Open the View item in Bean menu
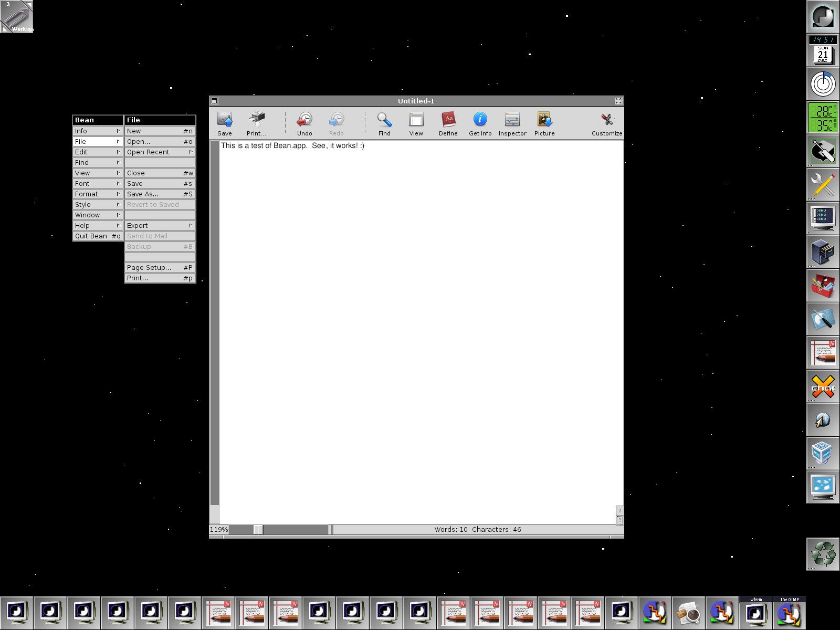The width and height of the screenshot is (840, 630). [98, 173]
